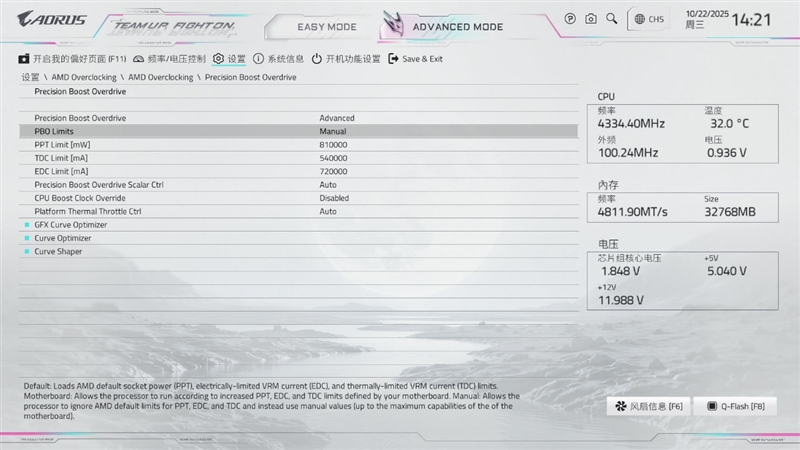Viewport: 800px width, 450px height.
Task: Open PBO Limits Manual dropdown
Action: click(x=333, y=131)
